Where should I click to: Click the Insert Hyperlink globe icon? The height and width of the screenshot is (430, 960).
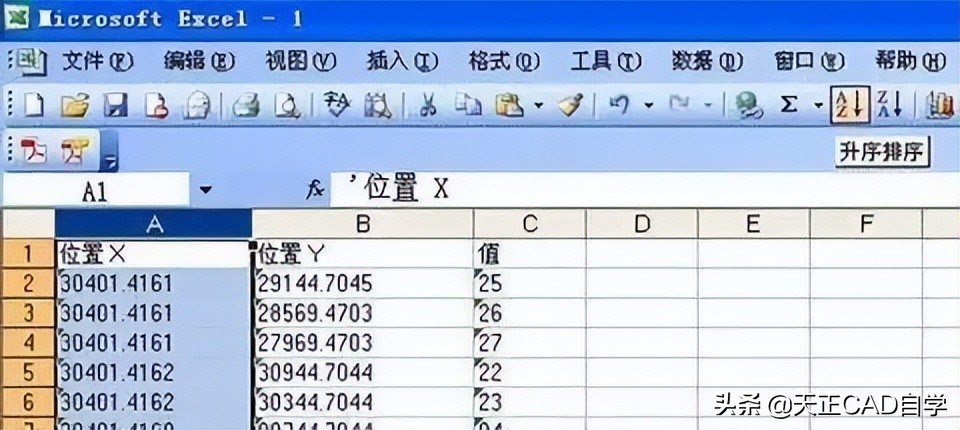click(x=748, y=107)
